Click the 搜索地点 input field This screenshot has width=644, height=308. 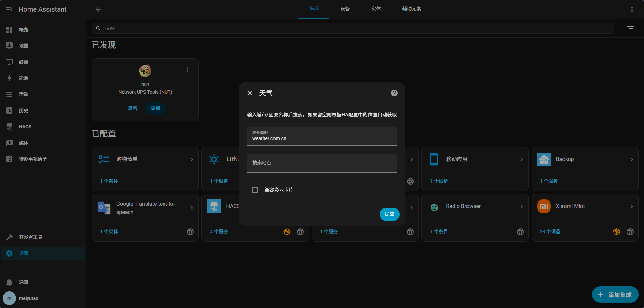coord(321,163)
